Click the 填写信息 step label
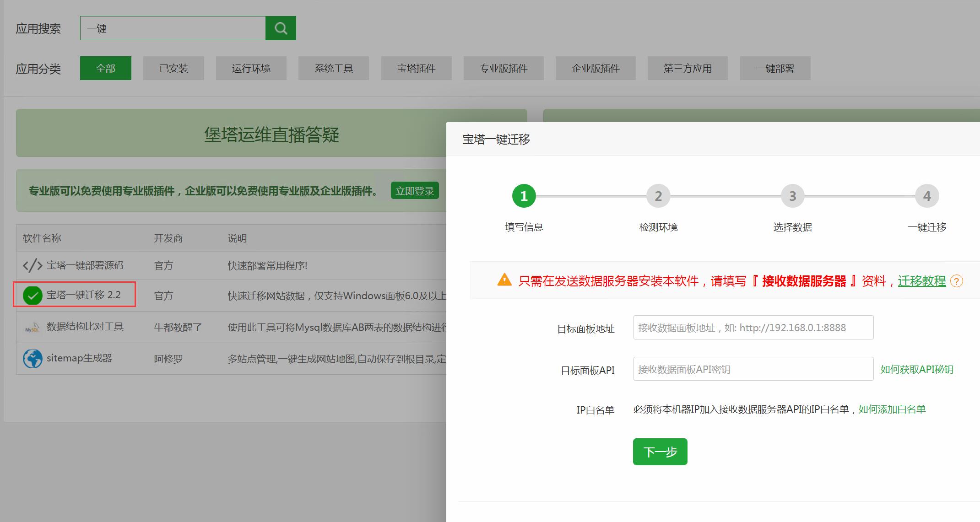The width and height of the screenshot is (980, 522). pyautogui.click(x=524, y=227)
